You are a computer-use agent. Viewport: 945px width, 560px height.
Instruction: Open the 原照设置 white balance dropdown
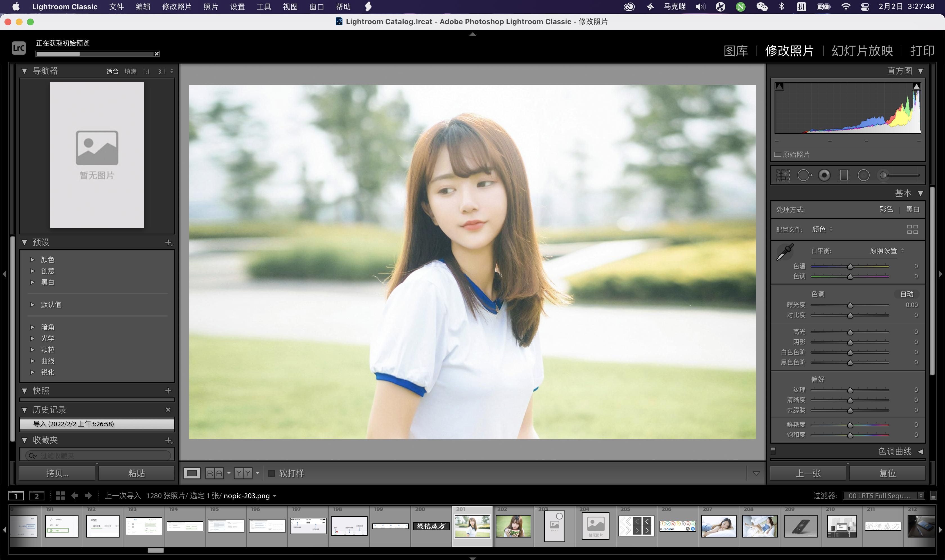[886, 251]
